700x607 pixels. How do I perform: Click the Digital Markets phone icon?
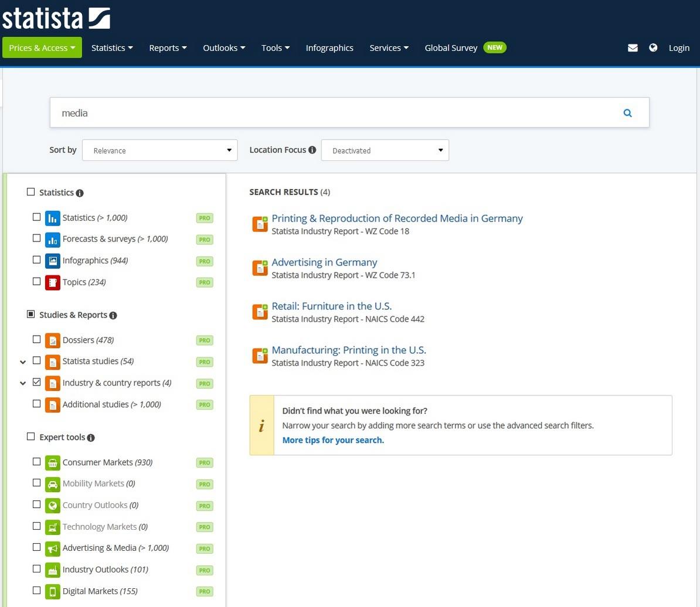click(53, 592)
